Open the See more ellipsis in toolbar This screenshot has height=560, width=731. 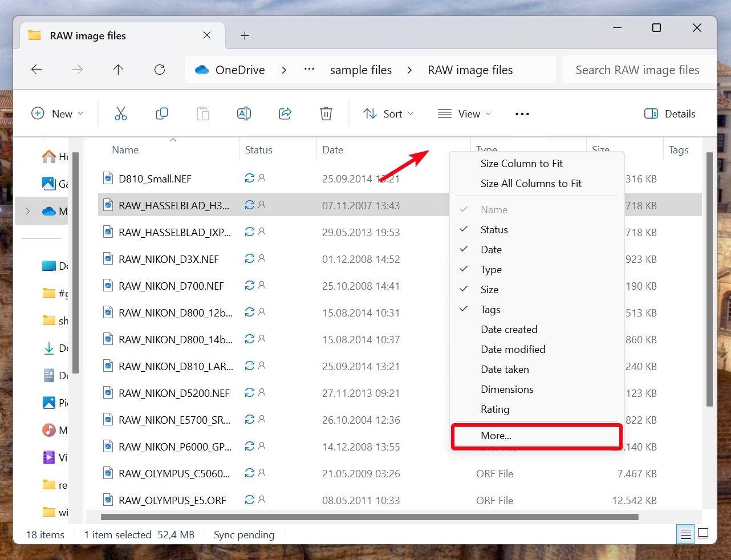pos(522,114)
